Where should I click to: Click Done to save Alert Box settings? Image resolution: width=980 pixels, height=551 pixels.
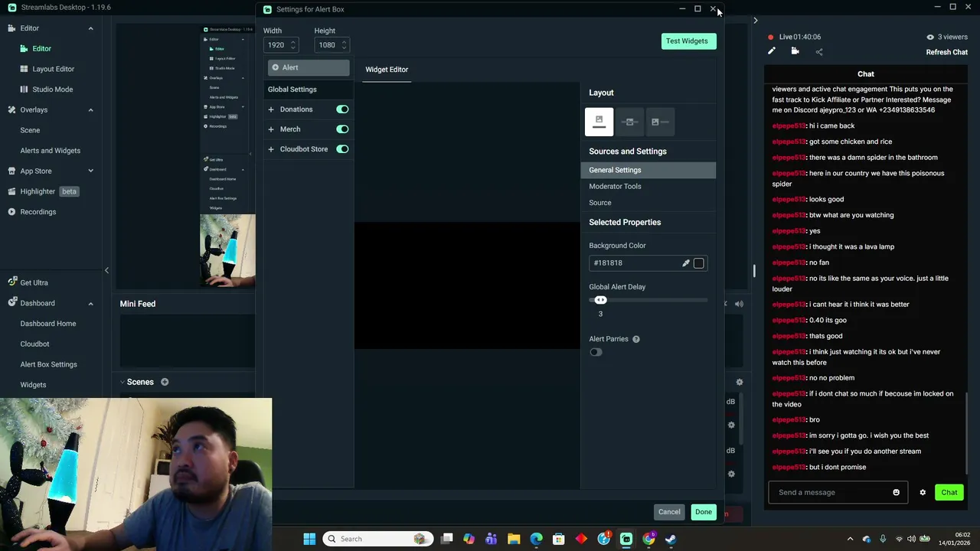point(704,512)
